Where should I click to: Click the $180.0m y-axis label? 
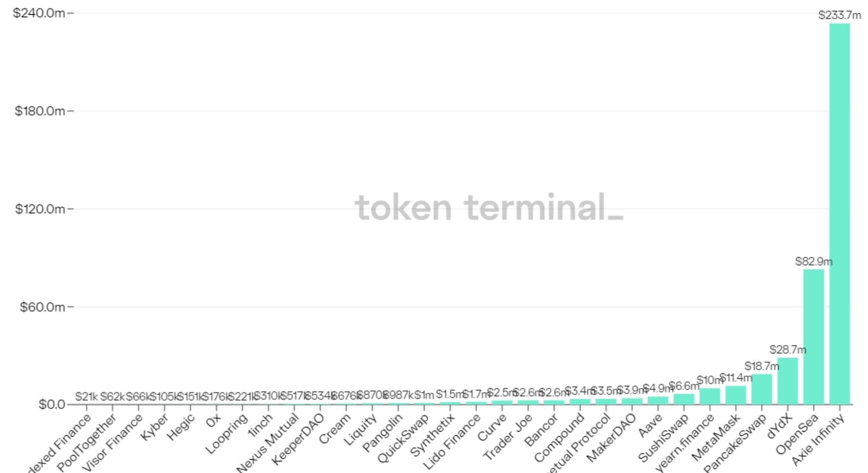pyautogui.click(x=40, y=111)
